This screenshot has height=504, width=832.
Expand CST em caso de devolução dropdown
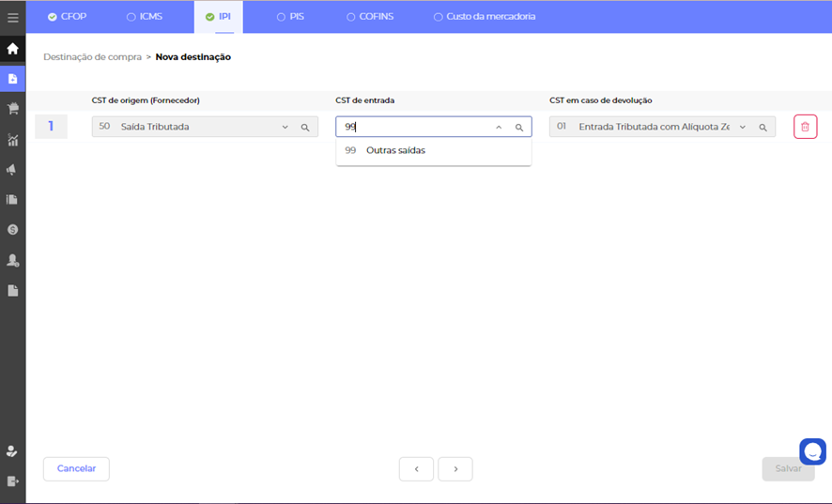(x=742, y=128)
